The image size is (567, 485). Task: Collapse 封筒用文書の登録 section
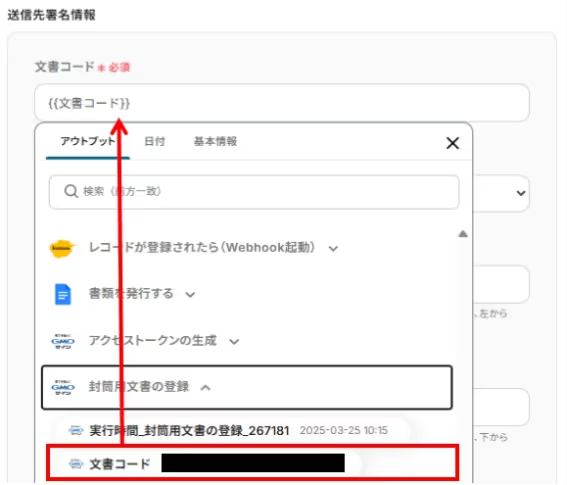pos(205,388)
